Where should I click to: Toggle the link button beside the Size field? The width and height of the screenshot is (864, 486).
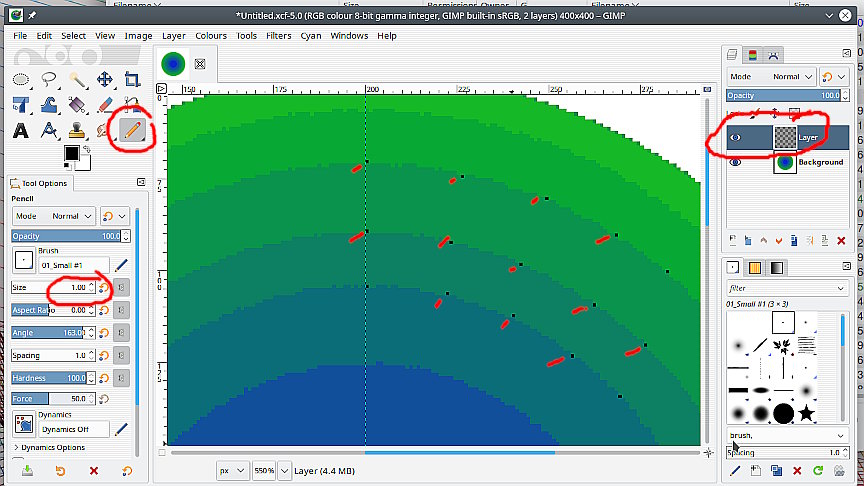120,287
